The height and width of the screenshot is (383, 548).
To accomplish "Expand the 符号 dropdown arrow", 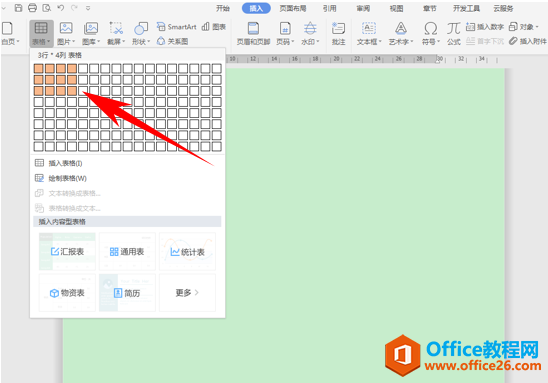I will pos(438,42).
